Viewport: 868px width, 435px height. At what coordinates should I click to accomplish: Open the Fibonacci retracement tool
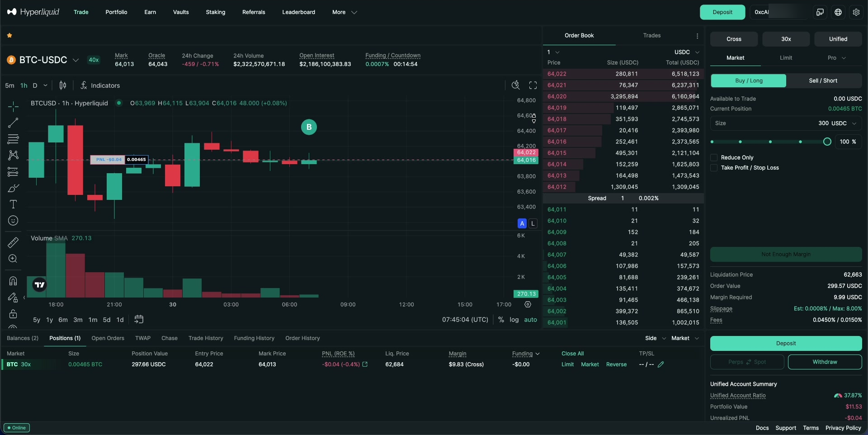(13, 139)
